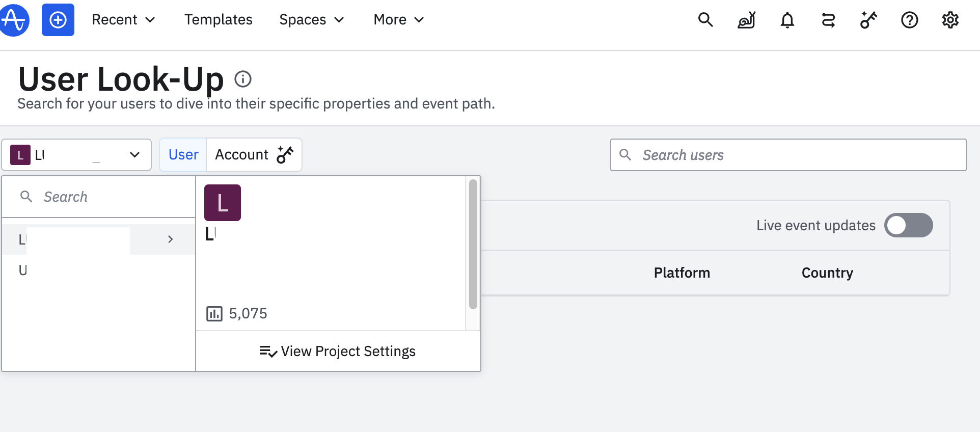Viewport: 980px width, 432px height.
Task: Open the notifications bell
Action: click(787, 20)
